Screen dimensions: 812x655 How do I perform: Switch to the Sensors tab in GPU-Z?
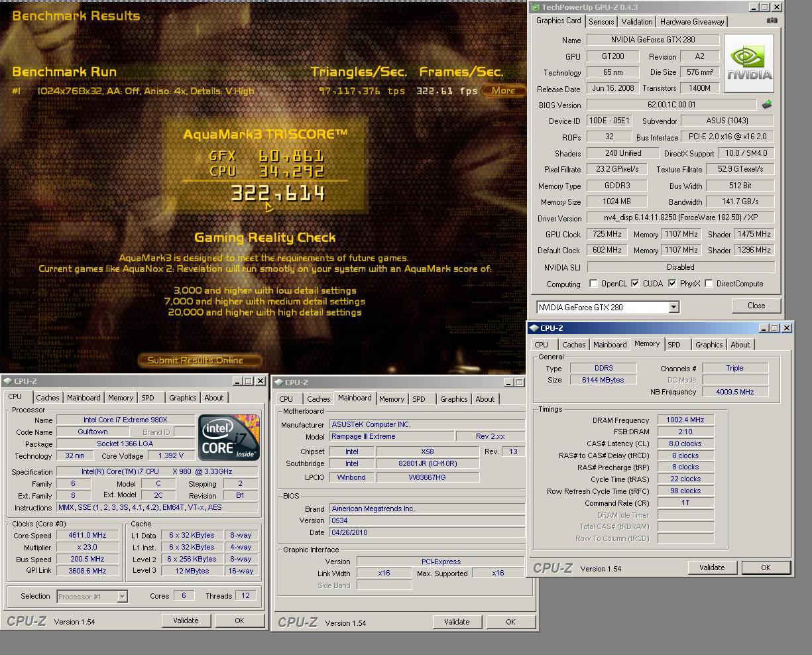click(x=601, y=22)
